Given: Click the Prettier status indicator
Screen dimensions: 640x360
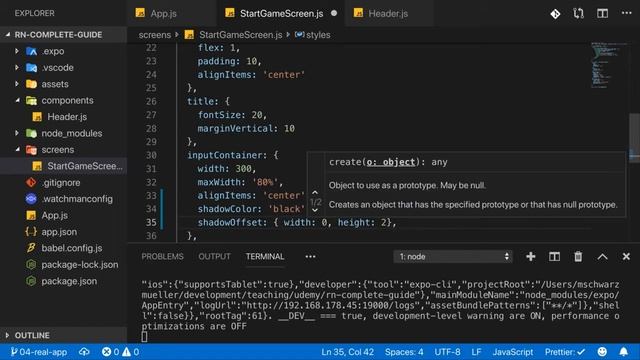Looking at the screenshot, I should (x=565, y=351).
